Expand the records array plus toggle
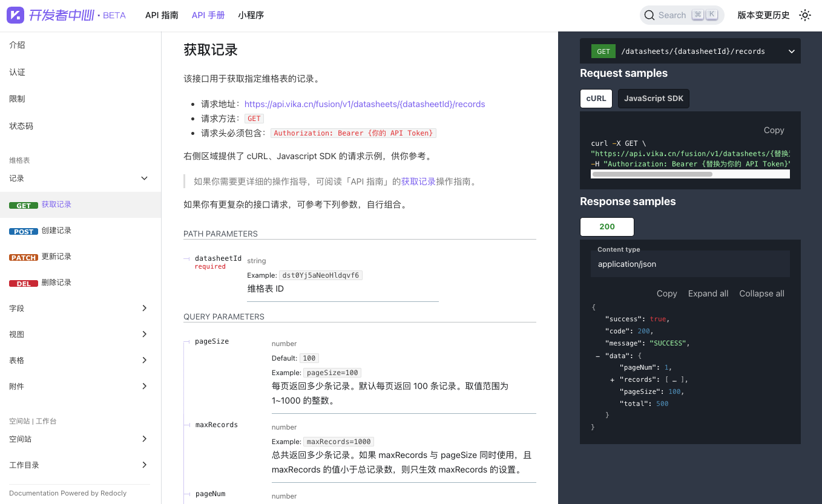The width and height of the screenshot is (822, 504). click(613, 380)
